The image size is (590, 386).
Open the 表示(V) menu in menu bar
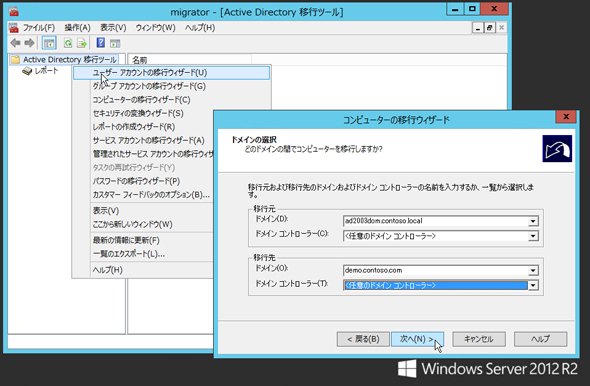click(x=113, y=27)
